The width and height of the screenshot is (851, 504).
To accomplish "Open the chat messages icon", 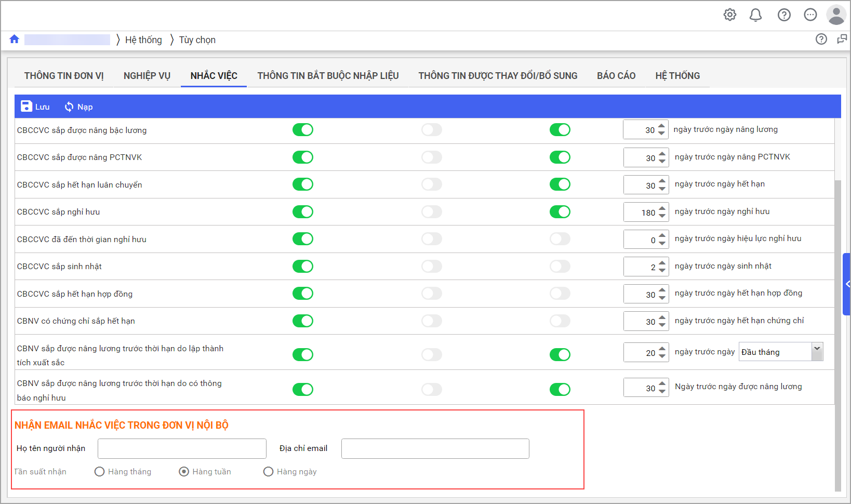I will 810,15.
